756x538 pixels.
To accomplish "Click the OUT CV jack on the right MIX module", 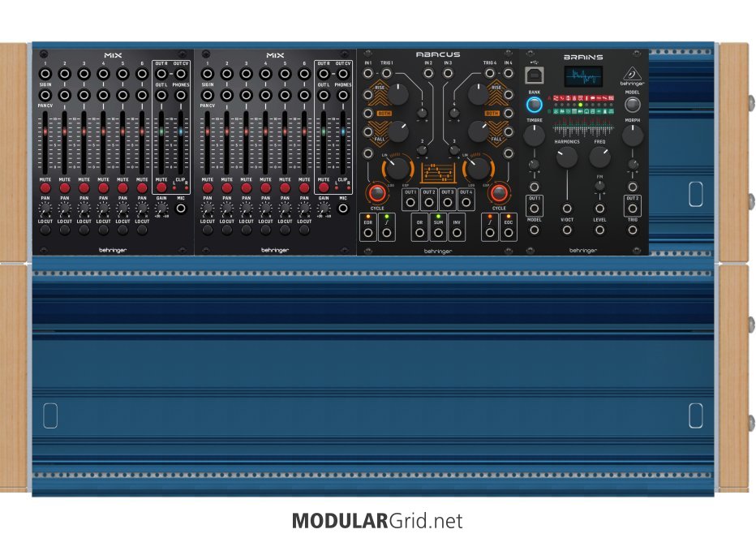I will point(343,74).
